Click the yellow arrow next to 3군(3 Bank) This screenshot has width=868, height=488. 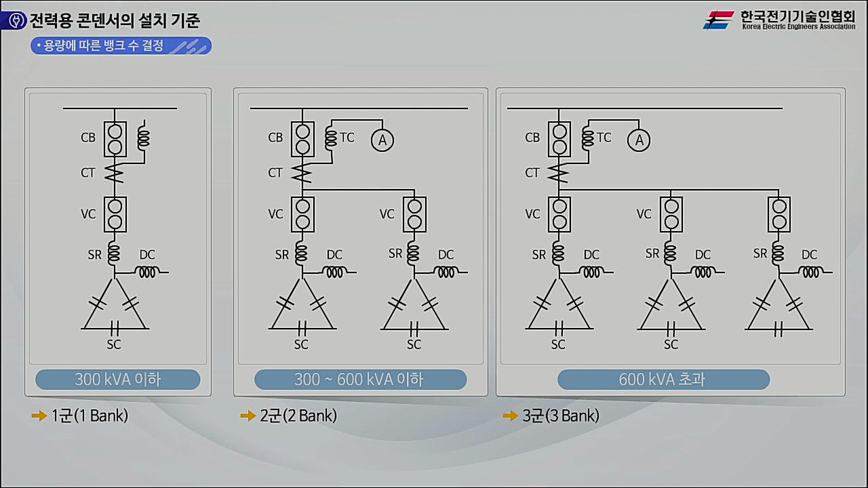point(510,415)
